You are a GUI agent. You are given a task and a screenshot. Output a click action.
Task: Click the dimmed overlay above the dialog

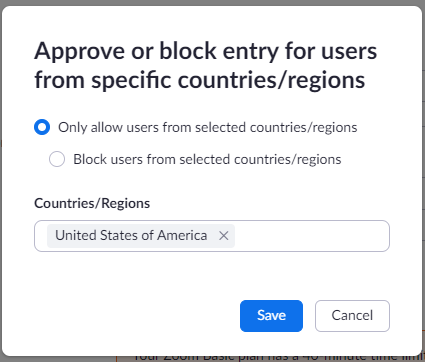(212, 3)
